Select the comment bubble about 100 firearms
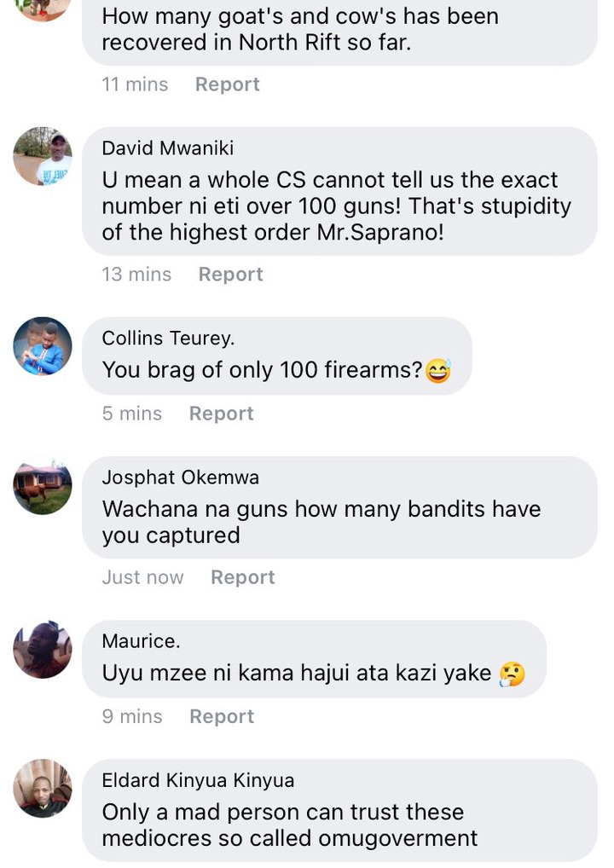614x868 pixels. click(x=277, y=356)
